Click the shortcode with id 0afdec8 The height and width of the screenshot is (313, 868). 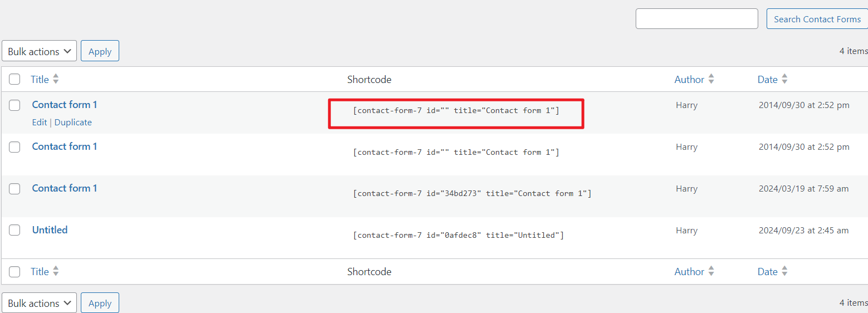[458, 236]
